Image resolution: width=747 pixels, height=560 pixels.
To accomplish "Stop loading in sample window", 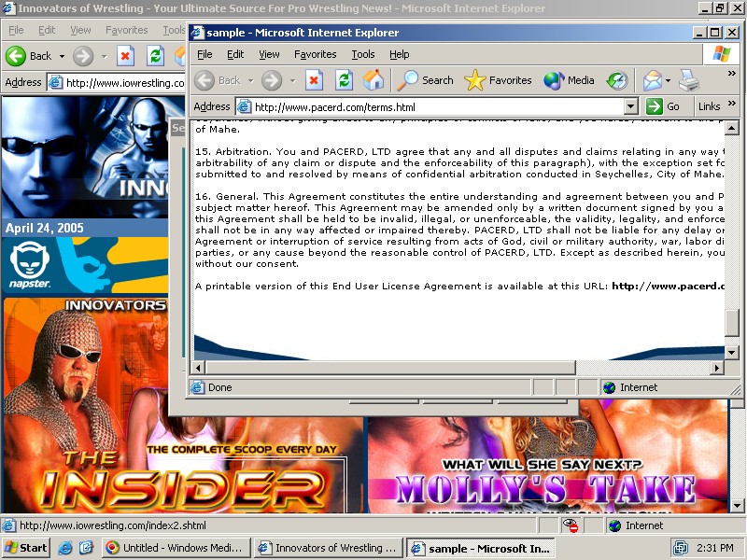I will [314, 80].
